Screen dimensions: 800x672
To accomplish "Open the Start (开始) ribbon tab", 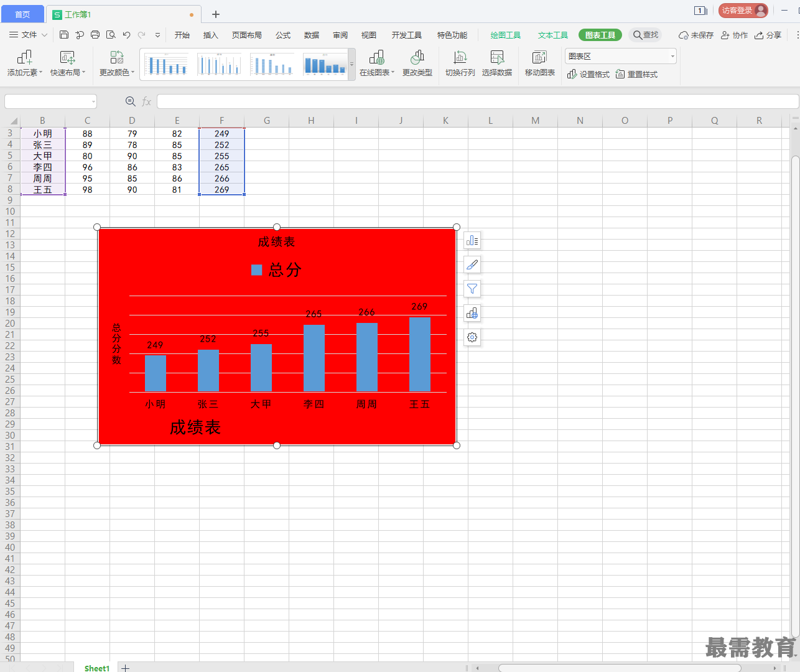I will pyautogui.click(x=182, y=35).
